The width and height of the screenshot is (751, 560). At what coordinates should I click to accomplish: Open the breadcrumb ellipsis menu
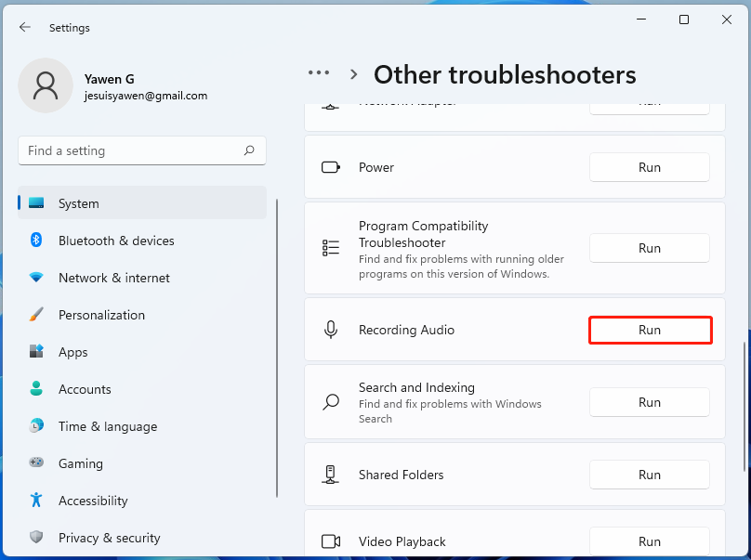(319, 72)
